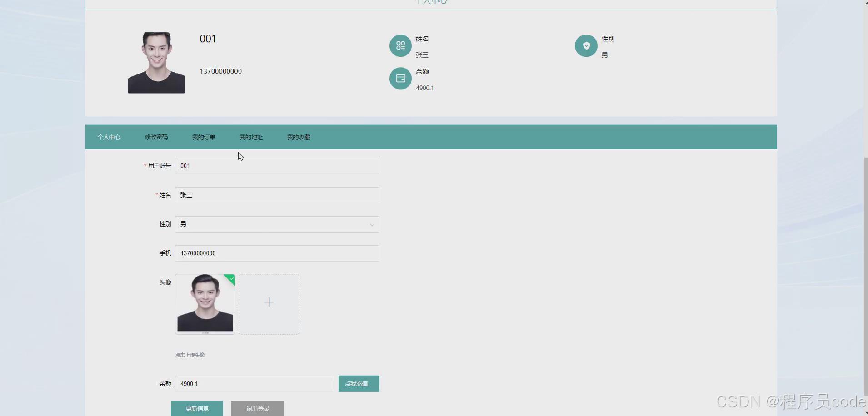Open the 性别 gender dropdown
The height and width of the screenshot is (416, 868).
[277, 224]
